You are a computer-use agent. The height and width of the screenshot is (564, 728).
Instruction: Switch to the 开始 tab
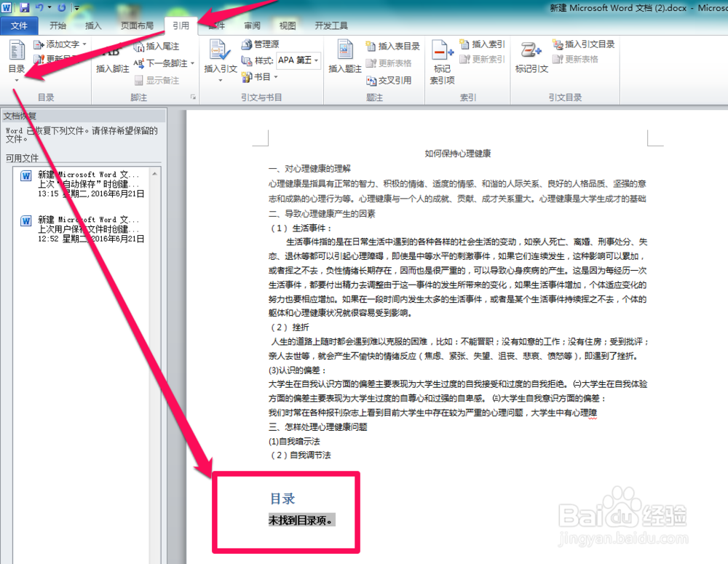[x=58, y=25]
